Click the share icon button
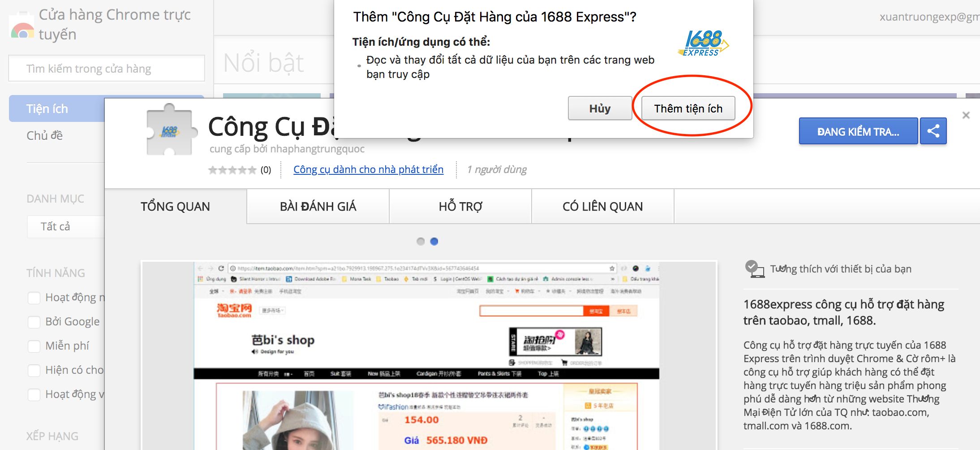 tap(933, 131)
